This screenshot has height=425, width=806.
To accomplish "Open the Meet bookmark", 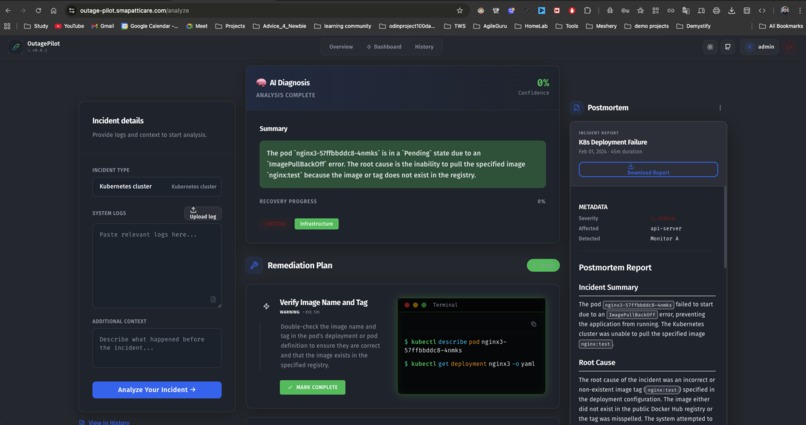I will pos(197,26).
